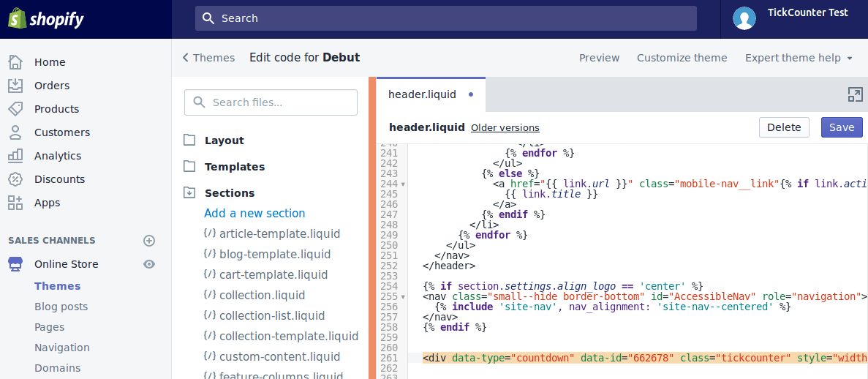Open the Apps section

[47, 203]
